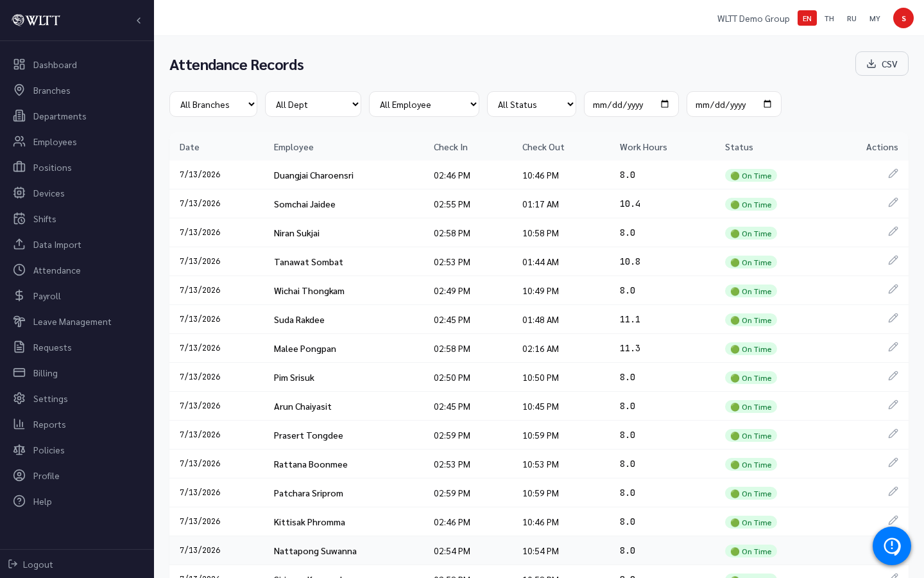The image size is (924, 578).
Task: Click Somchai Jaidee's check-out time 01:17 AM
Action: coord(540,204)
